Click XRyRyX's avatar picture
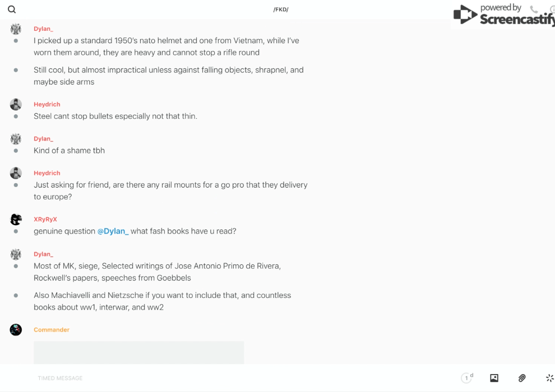Screen dimensions: 555x392 coord(16,220)
